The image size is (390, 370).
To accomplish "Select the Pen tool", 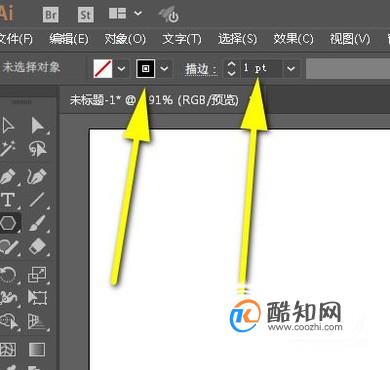I will (7, 176).
